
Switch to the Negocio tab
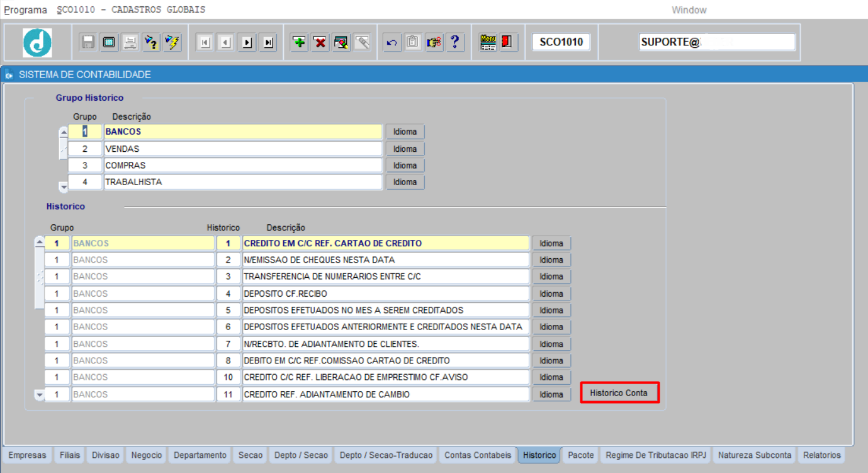(147, 455)
